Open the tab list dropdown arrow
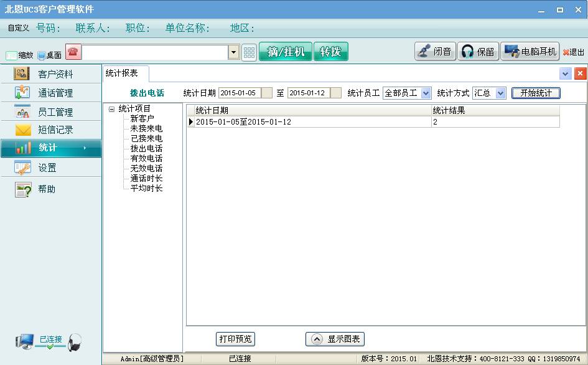The image size is (588, 365). (566, 73)
